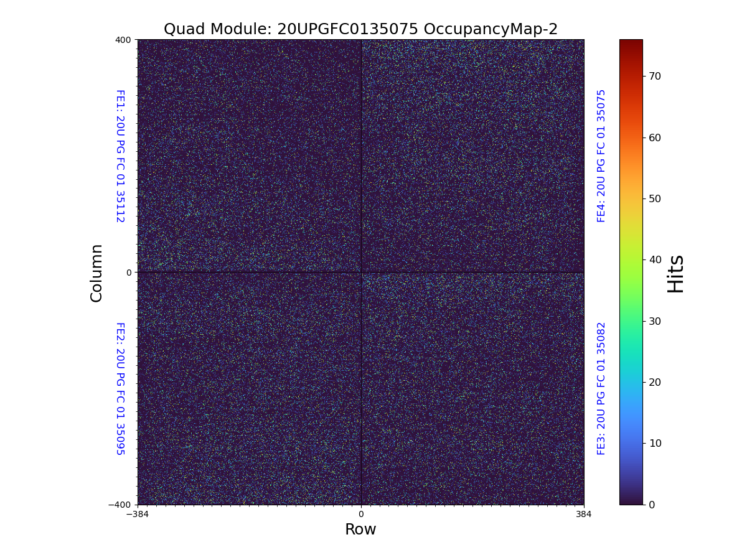Select the 'FE3: 20U PG FC 01 35082' label
747x560 pixels.
601,388
